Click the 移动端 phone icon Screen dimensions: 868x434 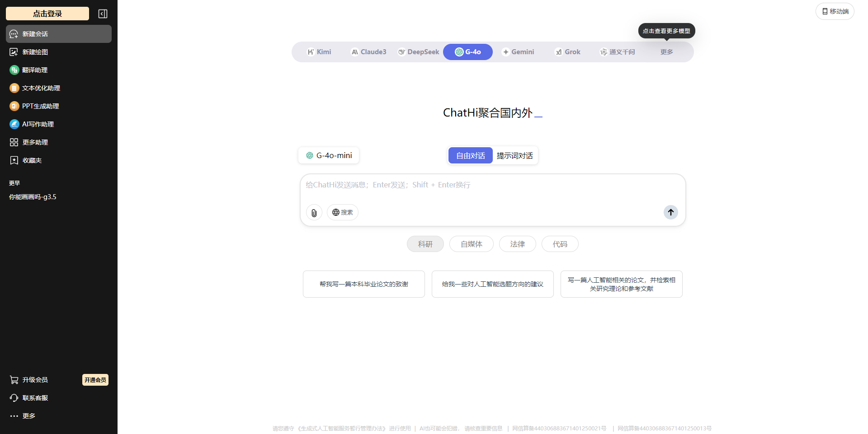coord(825,11)
